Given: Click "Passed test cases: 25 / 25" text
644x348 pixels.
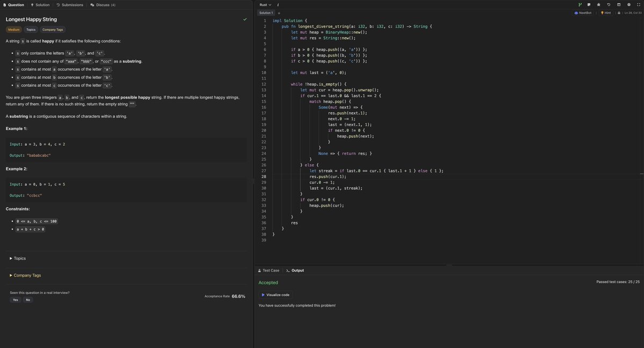Looking at the screenshot, I should [618, 282].
